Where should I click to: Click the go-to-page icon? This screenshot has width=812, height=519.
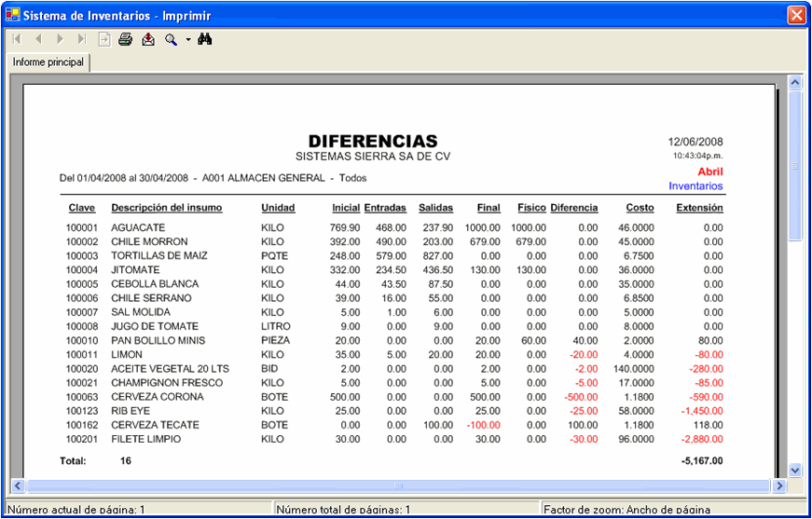(104, 39)
